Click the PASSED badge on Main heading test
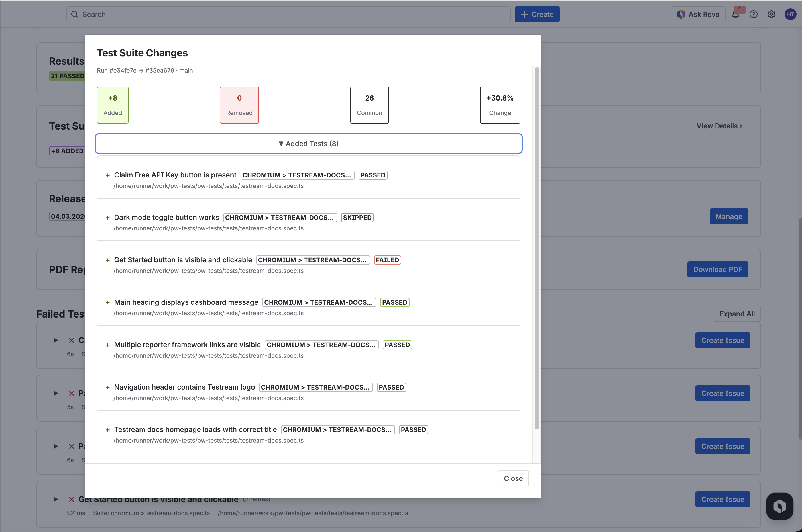This screenshot has height=532, width=802. tap(394, 302)
